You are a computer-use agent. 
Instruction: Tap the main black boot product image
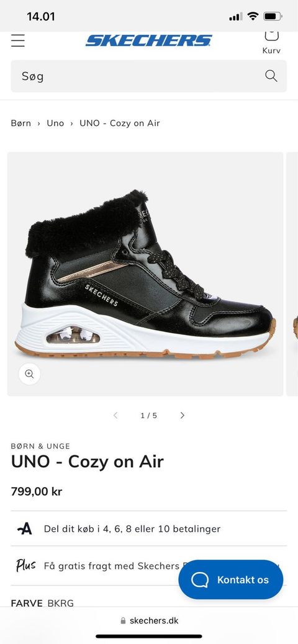point(145,274)
